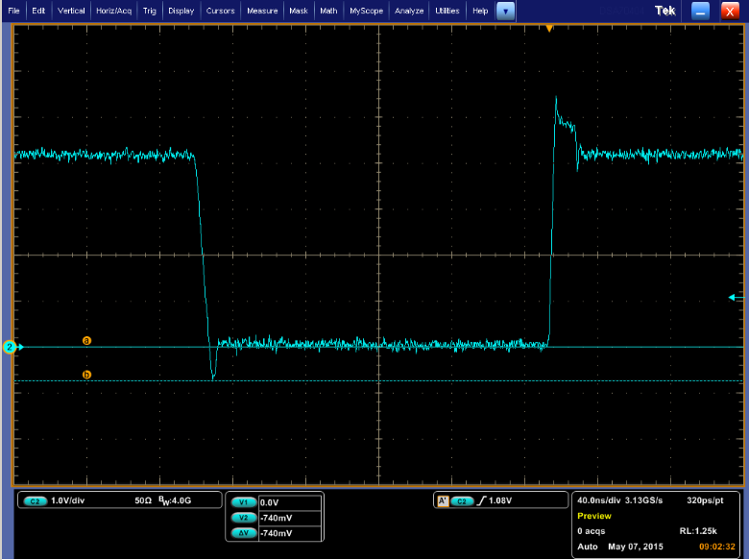This screenshot has height=560, width=749.
Task: Open the Math menu
Action: [x=328, y=11]
